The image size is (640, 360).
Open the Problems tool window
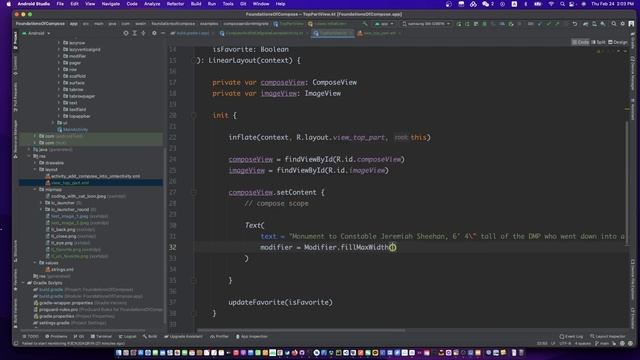[56, 336]
